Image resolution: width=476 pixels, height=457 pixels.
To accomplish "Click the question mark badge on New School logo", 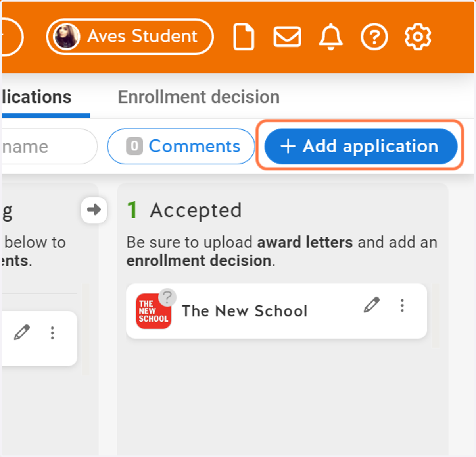I will [x=167, y=297].
